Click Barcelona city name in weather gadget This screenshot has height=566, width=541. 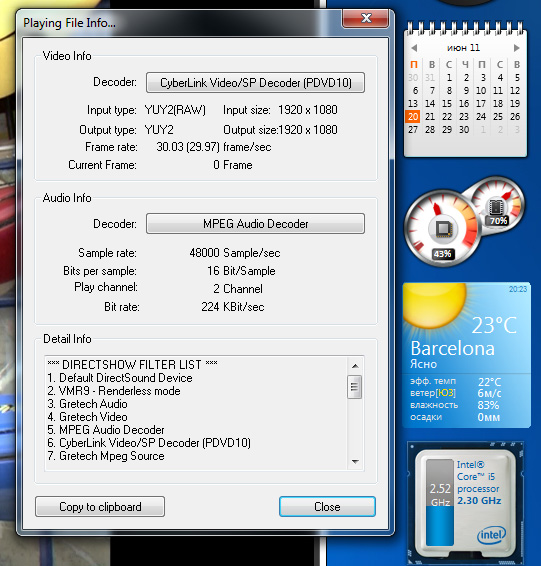point(453,348)
